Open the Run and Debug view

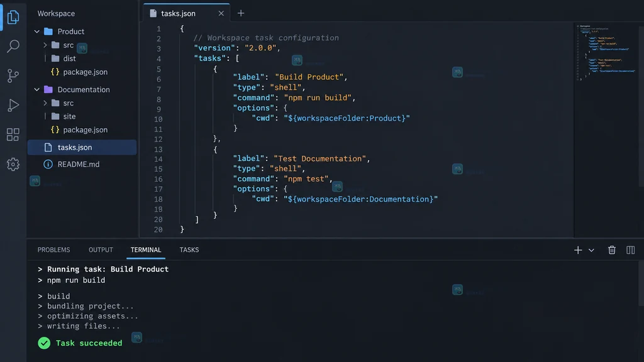click(13, 105)
